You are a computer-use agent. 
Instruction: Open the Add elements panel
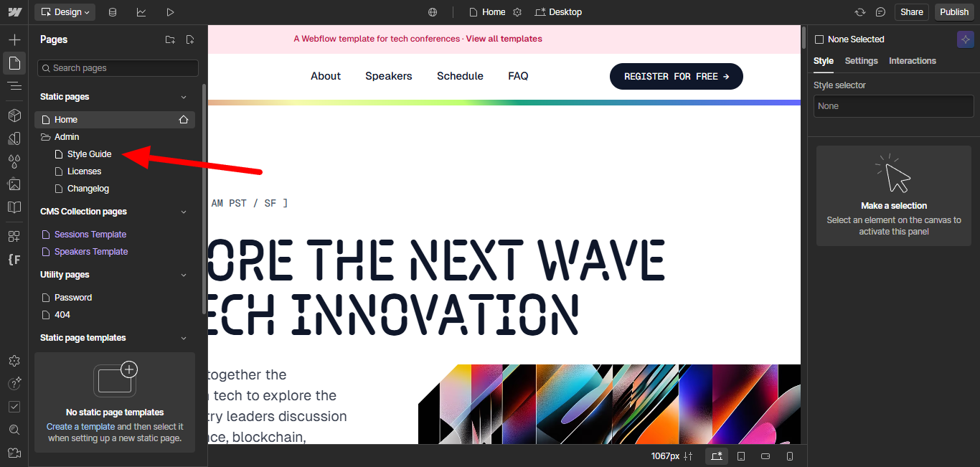[x=14, y=40]
